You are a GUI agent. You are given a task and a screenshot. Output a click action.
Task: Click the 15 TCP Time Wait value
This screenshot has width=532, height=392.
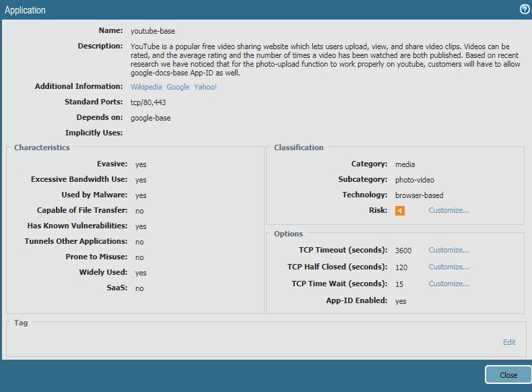[399, 284]
